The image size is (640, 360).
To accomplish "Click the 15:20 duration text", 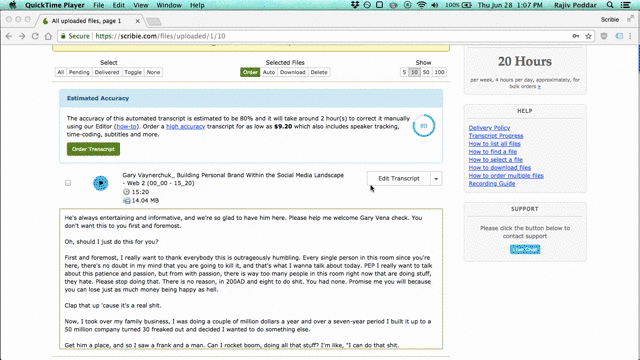I will [x=140, y=192].
